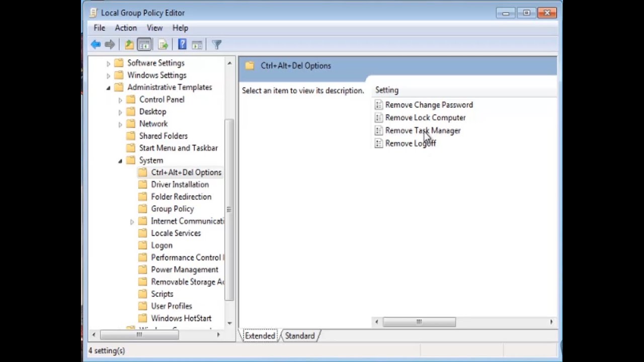Collapse the System folder node

point(120,160)
